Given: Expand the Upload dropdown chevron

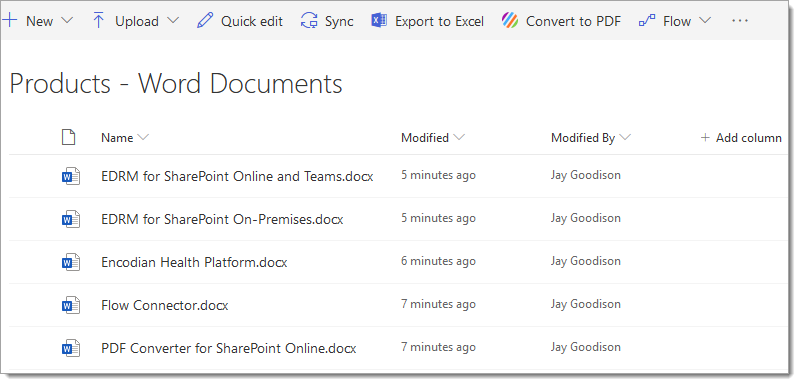Looking at the screenshot, I should (173, 21).
